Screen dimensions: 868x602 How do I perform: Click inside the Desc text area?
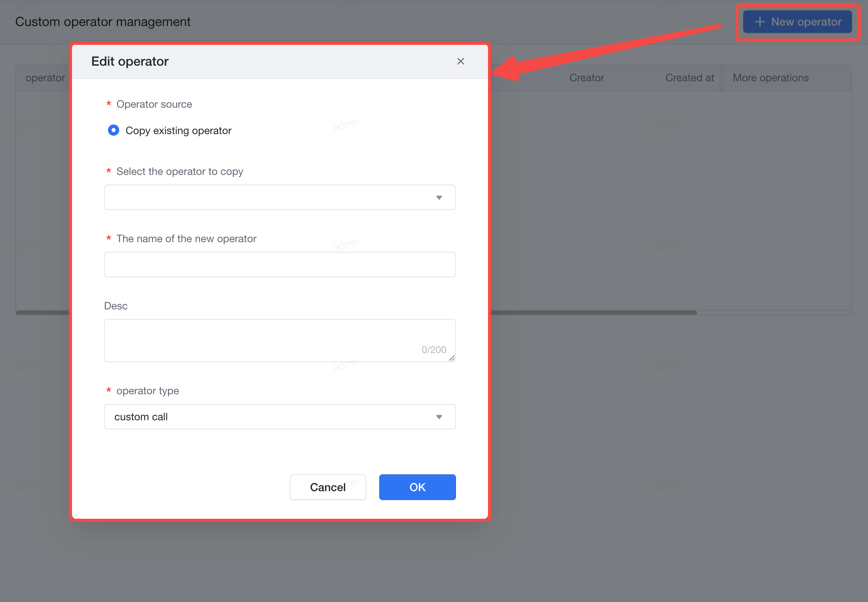(x=280, y=341)
